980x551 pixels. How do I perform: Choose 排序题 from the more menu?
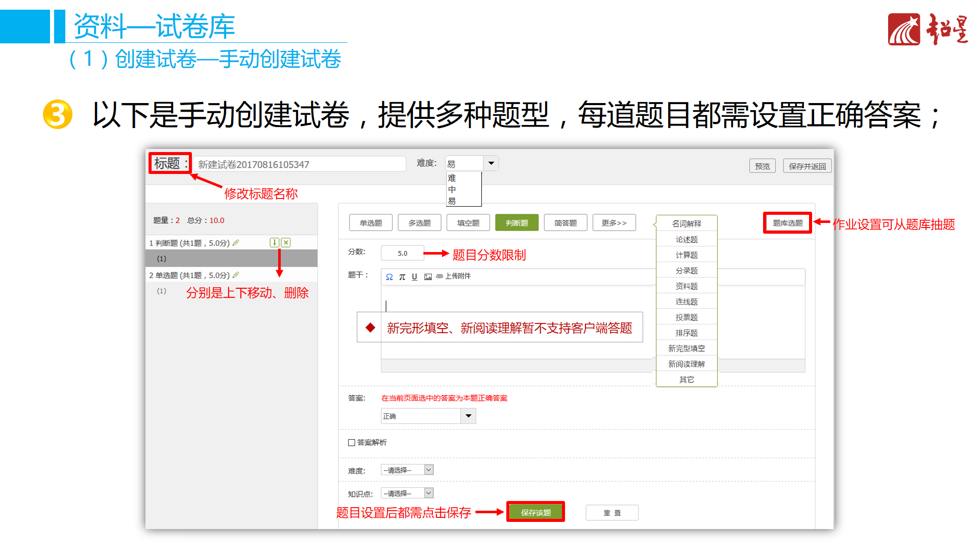coord(687,333)
